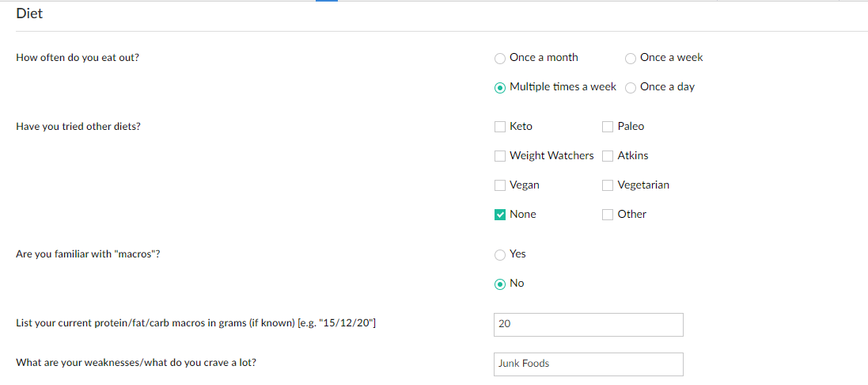Select the 'Once a month' radio option

[500, 58]
